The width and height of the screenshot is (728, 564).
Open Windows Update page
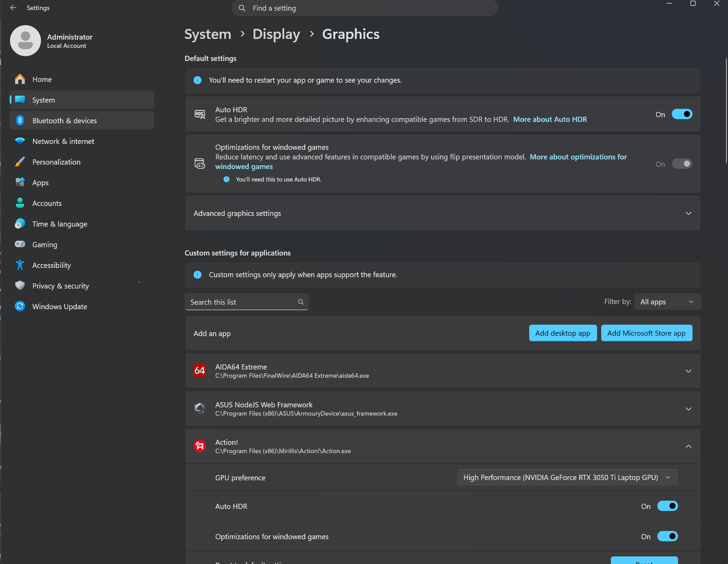(x=82, y=306)
